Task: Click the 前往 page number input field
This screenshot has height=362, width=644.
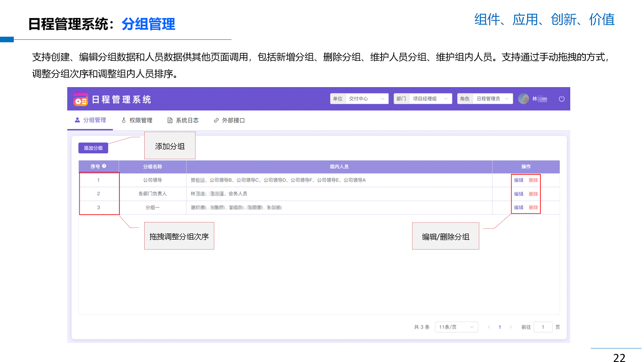Action: pos(543,327)
